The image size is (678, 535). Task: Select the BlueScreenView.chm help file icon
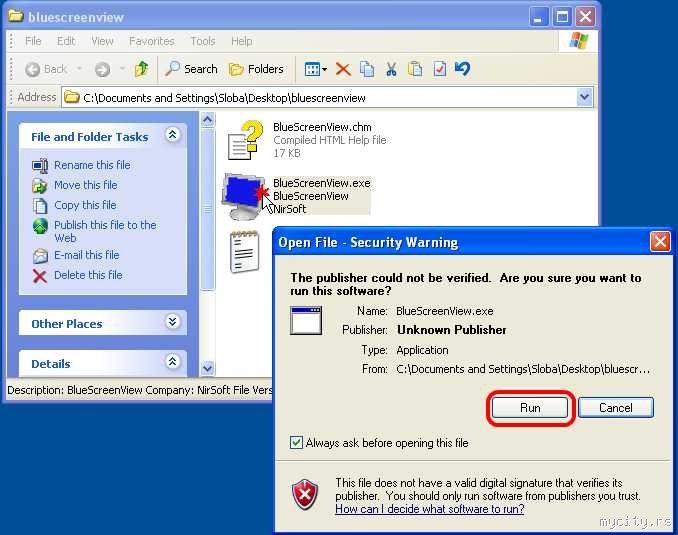tap(246, 140)
